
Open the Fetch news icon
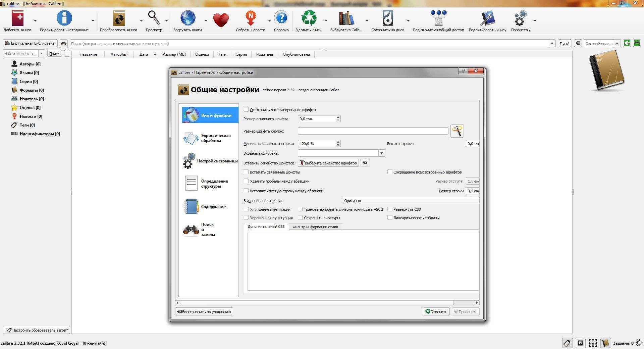click(250, 18)
